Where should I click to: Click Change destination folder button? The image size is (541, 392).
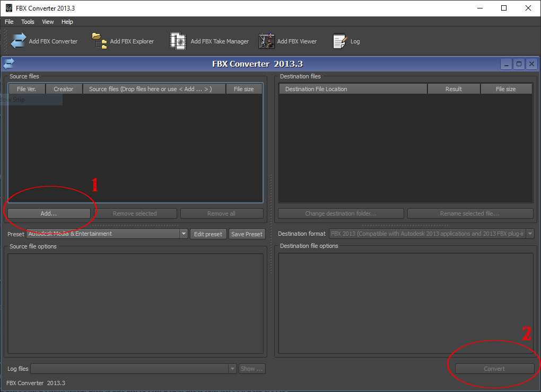[x=341, y=213]
